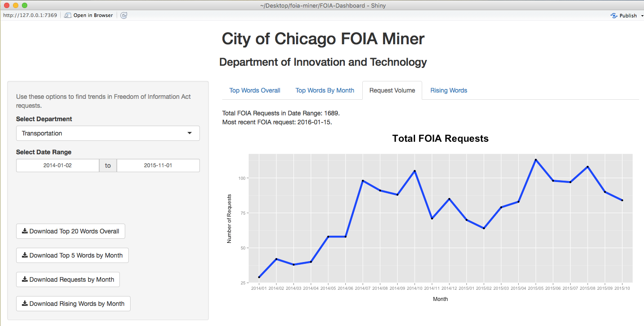Click the 127.0.0.1:7369 address text

(x=30, y=15)
